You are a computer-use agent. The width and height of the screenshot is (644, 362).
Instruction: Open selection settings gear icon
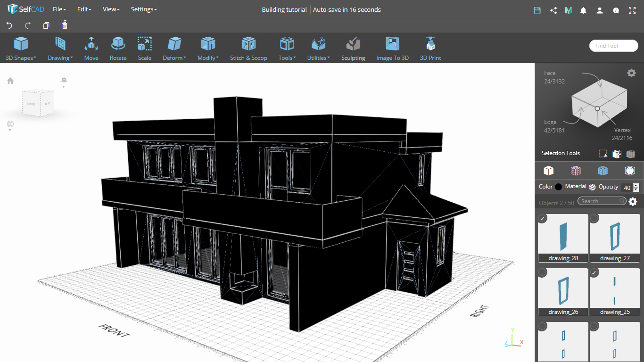pyautogui.click(x=631, y=73)
